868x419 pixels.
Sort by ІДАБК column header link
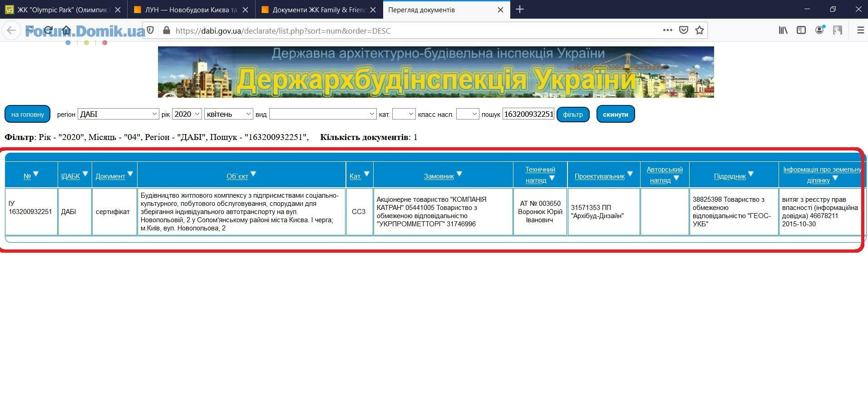[70, 176]
